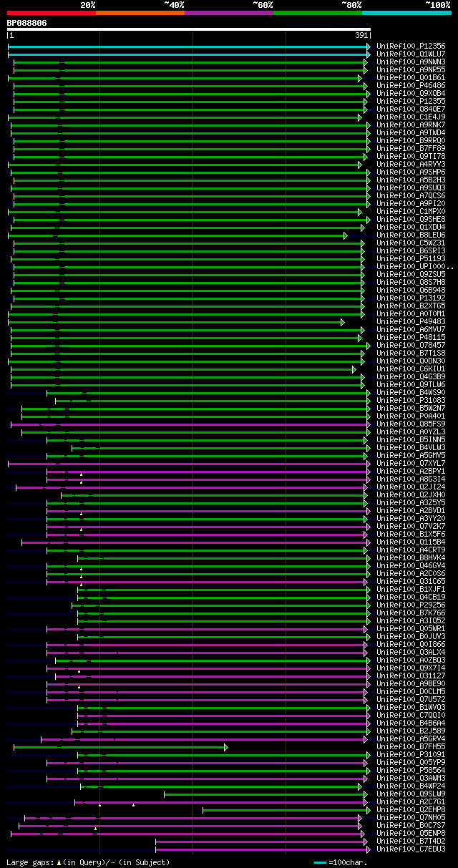Select label UniRef100_P51193
This screenshot has height=868, width=458.
pos(411,258)
